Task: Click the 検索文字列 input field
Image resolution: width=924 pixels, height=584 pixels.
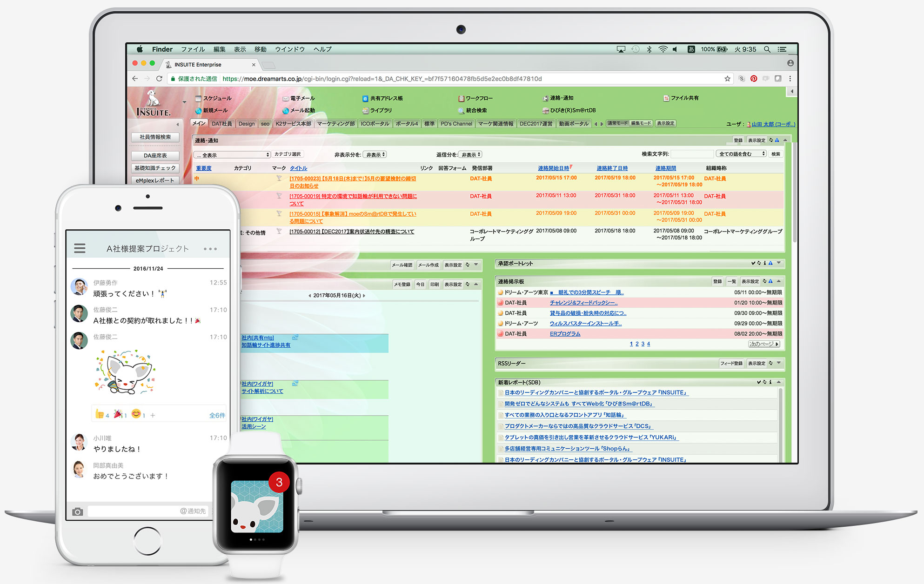Action: [x=692, y=154]
